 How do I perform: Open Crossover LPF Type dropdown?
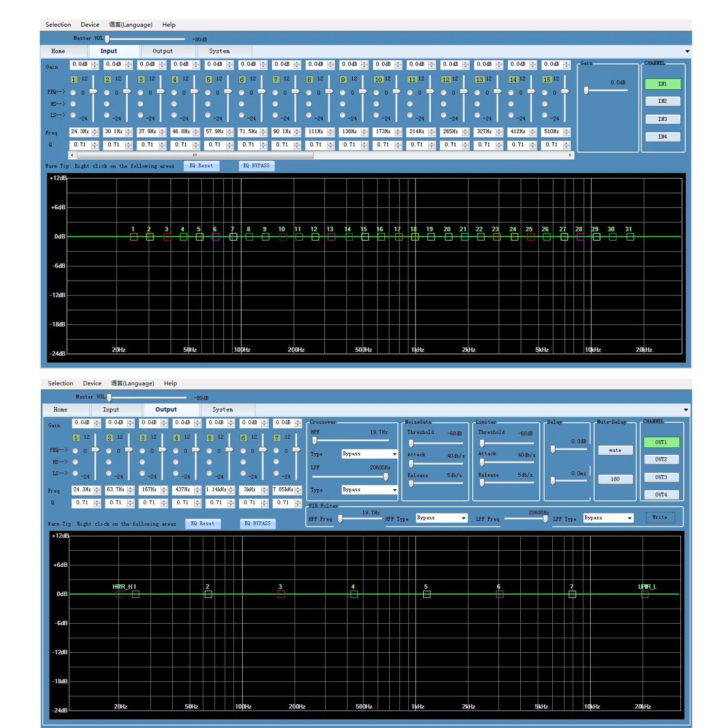point(370,490)
